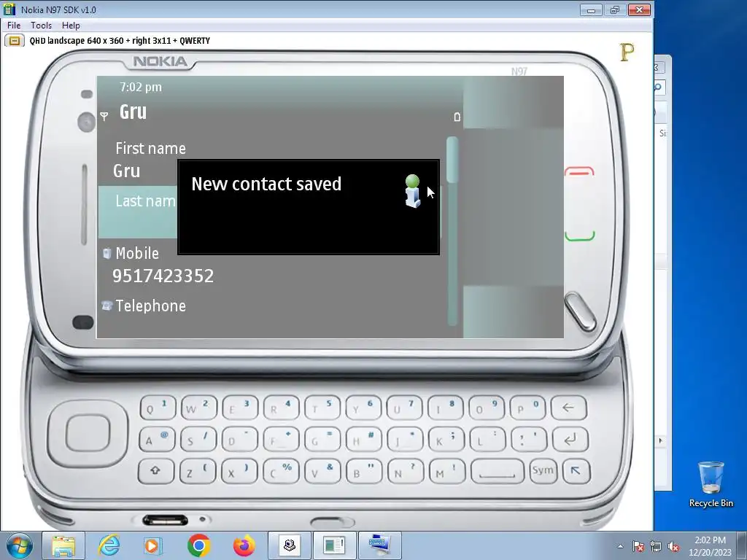The image size is (747, 560).
Task: Click the First name value Gru
Action: pyautogui.click(x=127, y=171)
